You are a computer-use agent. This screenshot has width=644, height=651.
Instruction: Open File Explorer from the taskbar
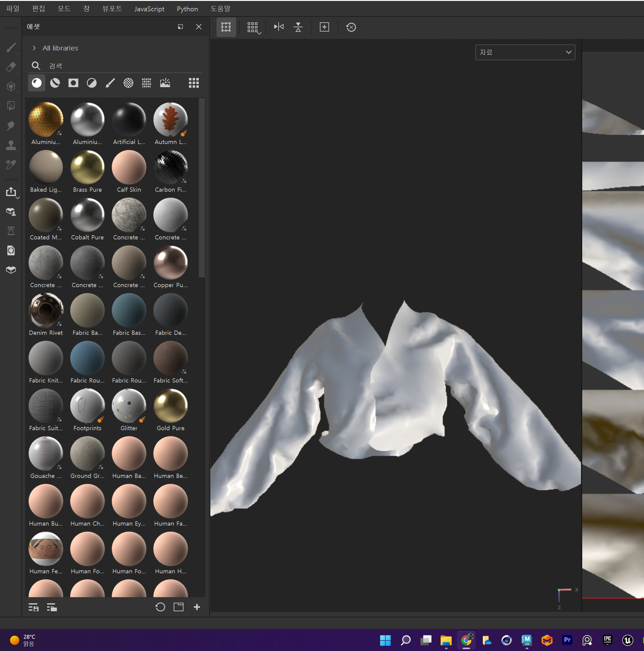[446, 640]
